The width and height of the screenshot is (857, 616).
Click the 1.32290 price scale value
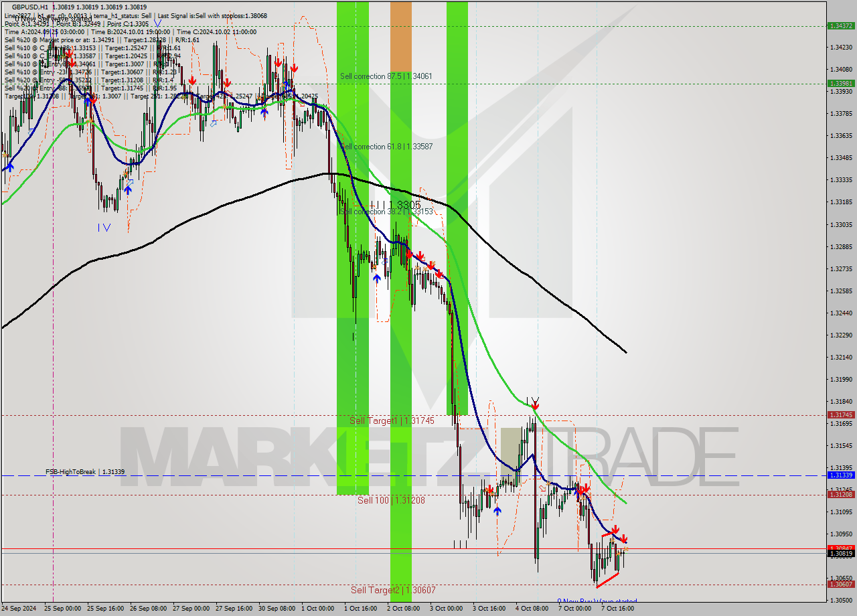click(841, 335)
